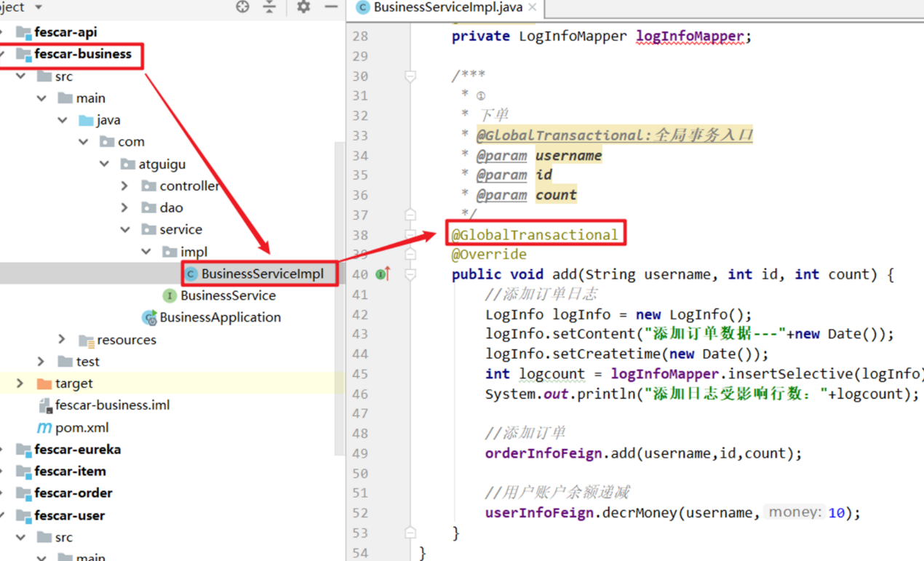This screenshot has height=561, width=924.
Task: Collapse the atguigu package
Action: click(105, 164)
